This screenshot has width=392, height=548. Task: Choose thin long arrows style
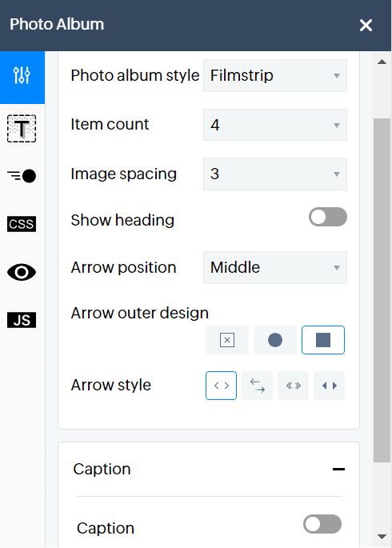257,386
